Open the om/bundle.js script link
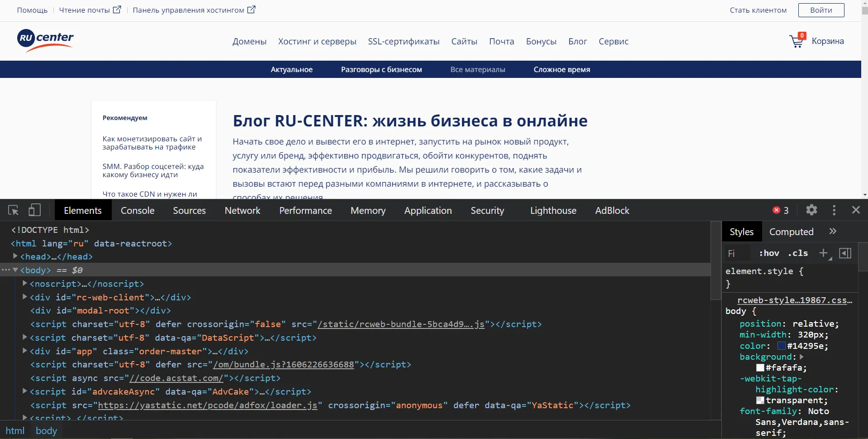 coord(283,364)
